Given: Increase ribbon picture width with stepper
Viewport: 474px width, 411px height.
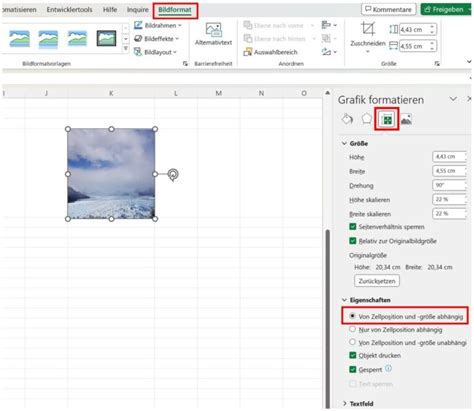Looking at the screenshot, I should tap(432, 43).
